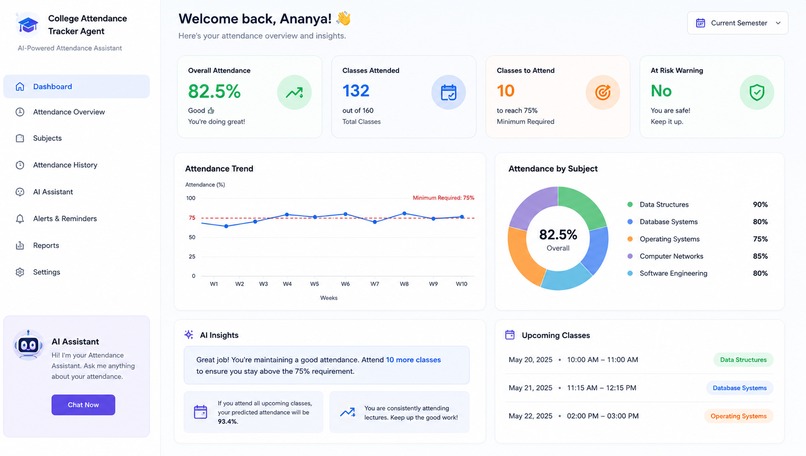Open the Subjects sidebar page

pyautogui.click(x=77, y=138)
